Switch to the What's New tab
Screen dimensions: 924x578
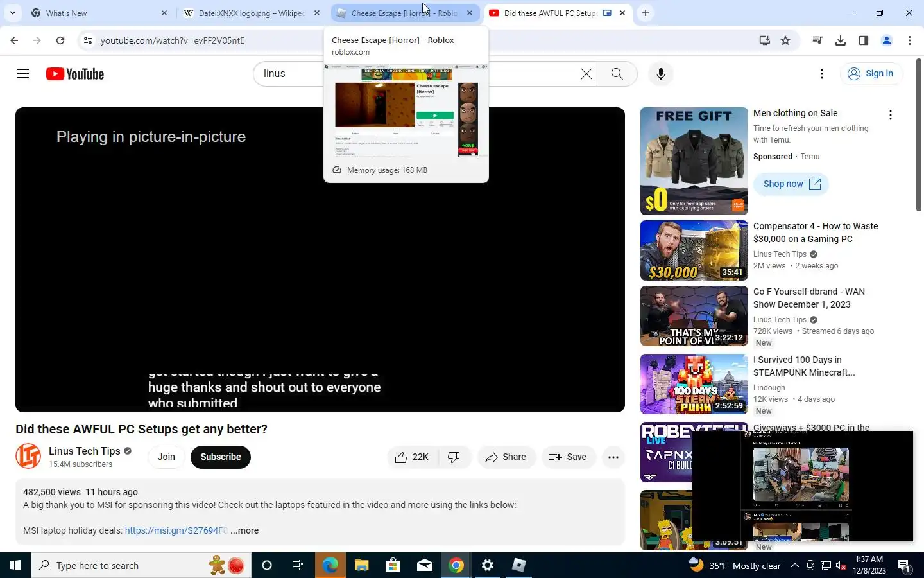[x=99, y=13]
